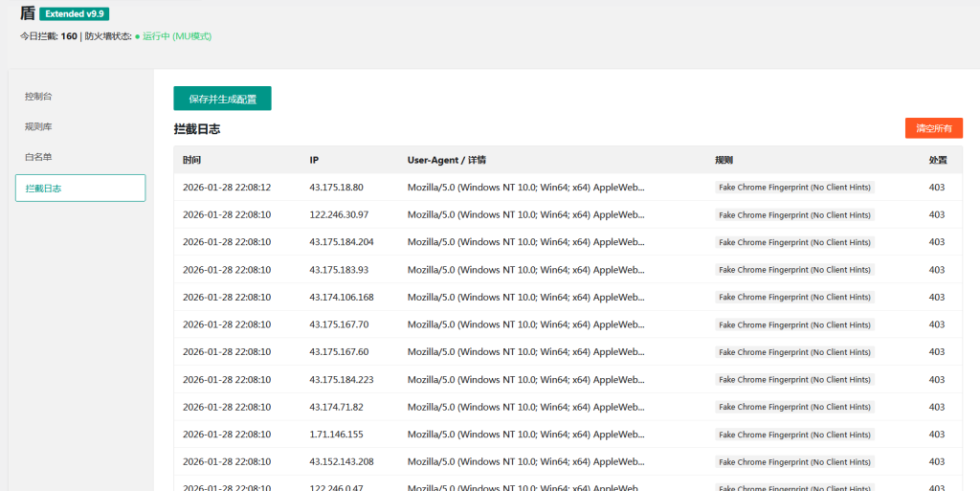The width and height of the screenshot is (980, 491).
Task: Click the 处置 column header
Action: (x=938, y=160)
